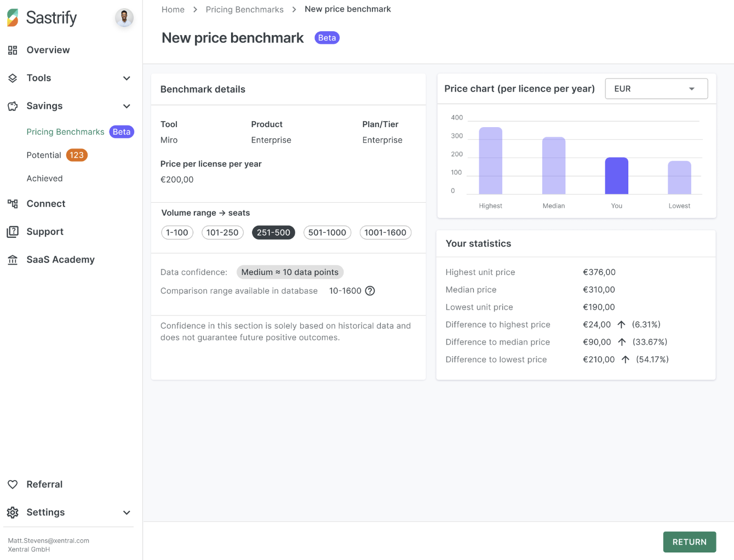The image size is (734, 560).
Task: Open Pricing Benchmarks from the breadcrumb
Action: point(244,9)
